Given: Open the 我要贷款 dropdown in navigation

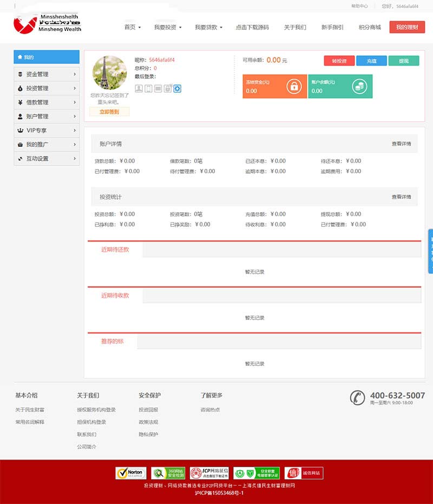Looking at the screenshot, I should click(208, 27).
